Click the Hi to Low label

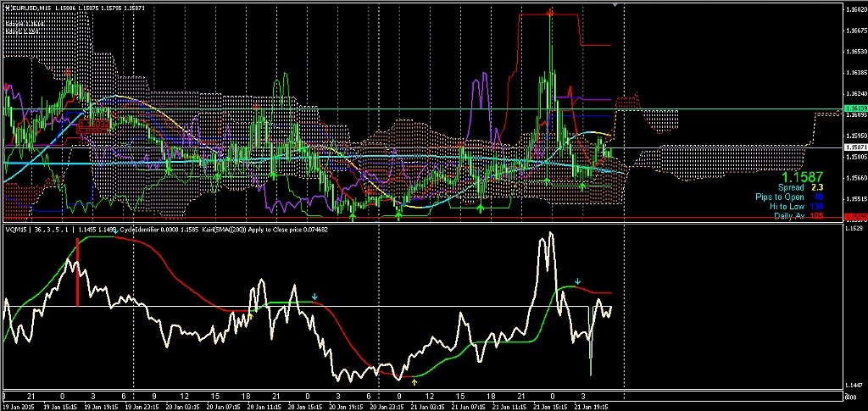pyautogui.click(x=787, y=206)
